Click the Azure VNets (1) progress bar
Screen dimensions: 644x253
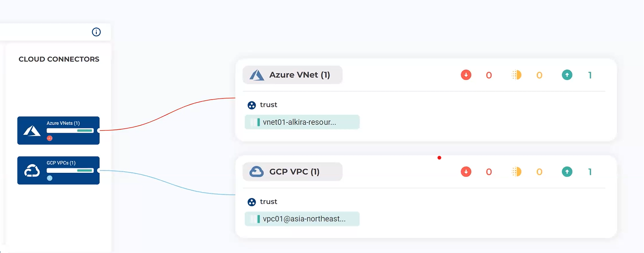click(70, 130)
